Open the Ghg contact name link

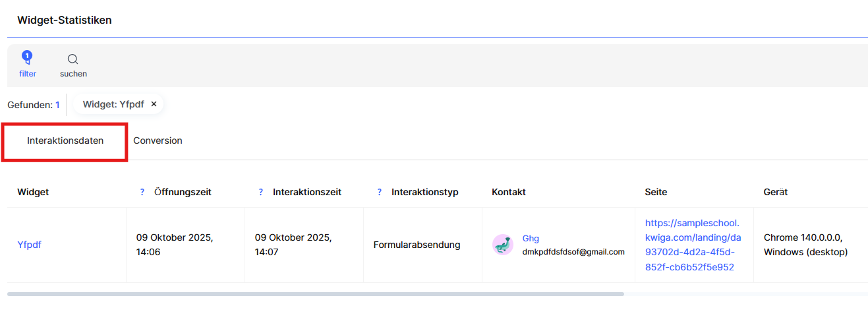coord(531,239)
